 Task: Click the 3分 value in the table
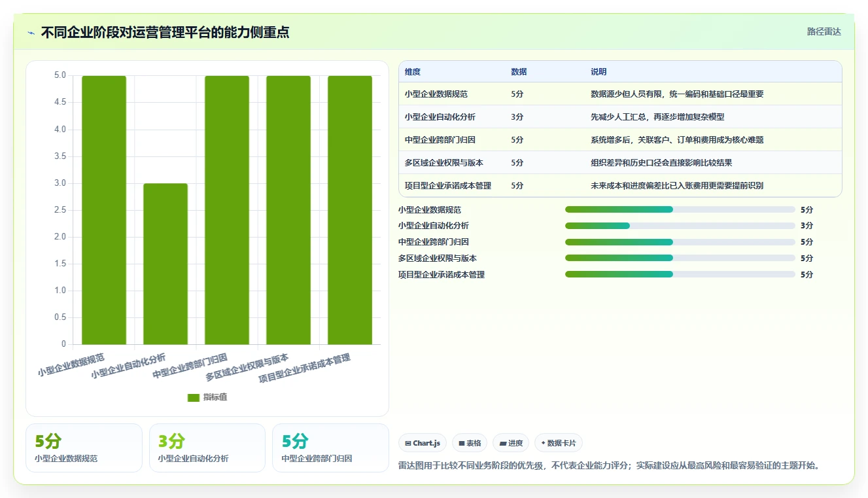pos(517,117)
